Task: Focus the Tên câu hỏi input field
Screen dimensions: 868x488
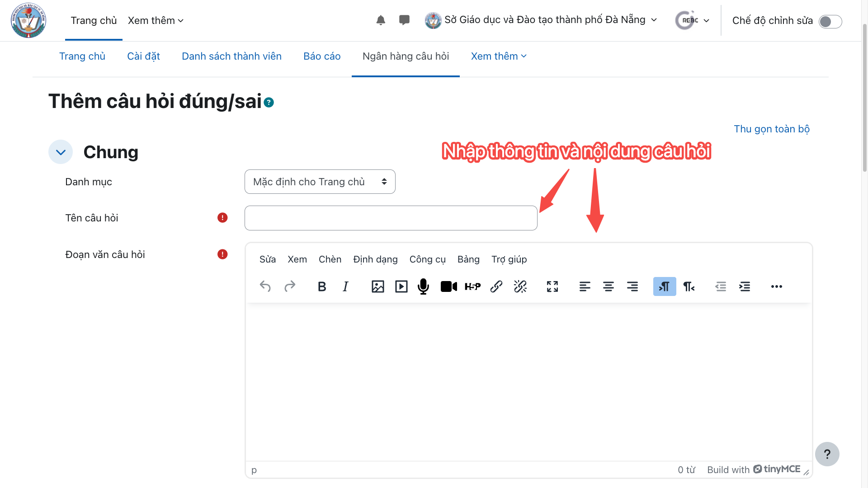Action: [x=391, y=218]
